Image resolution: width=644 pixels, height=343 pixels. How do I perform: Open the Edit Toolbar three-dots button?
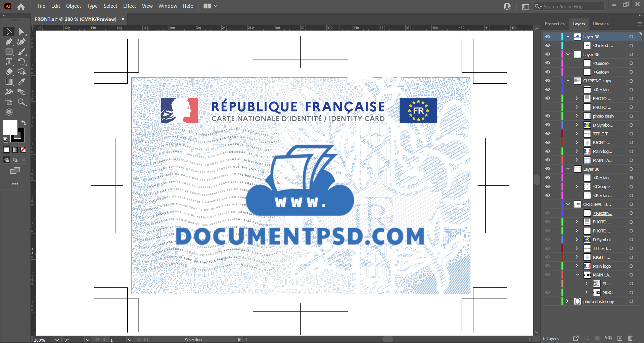coord(15,184)
